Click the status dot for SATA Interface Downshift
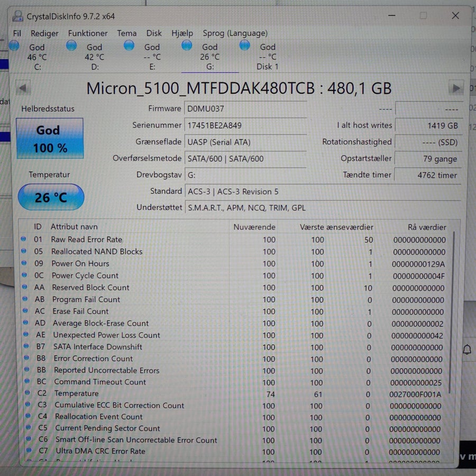 pyautogui.click(x=26, y=346)
